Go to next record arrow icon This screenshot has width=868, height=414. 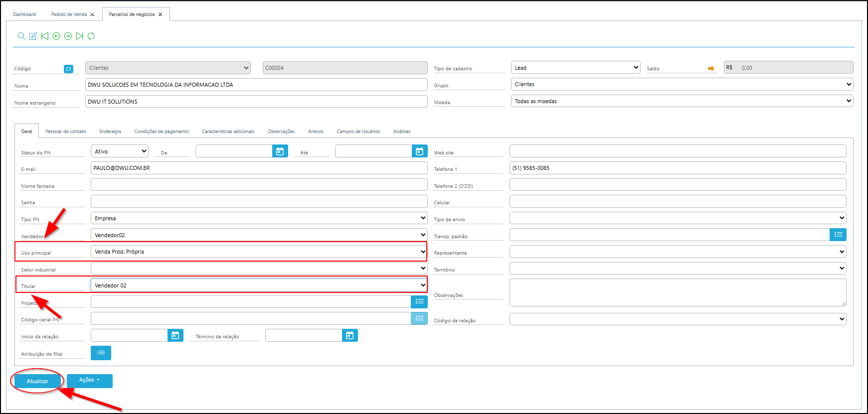[68, 36]
